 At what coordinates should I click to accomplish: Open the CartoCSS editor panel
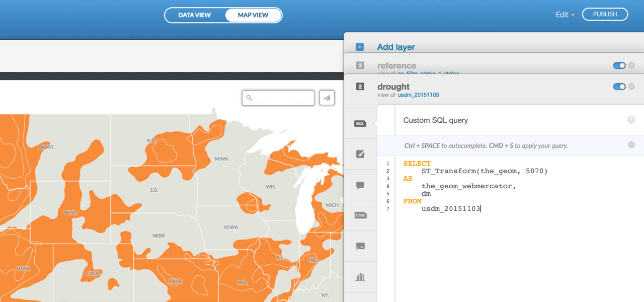coord(360,215)
